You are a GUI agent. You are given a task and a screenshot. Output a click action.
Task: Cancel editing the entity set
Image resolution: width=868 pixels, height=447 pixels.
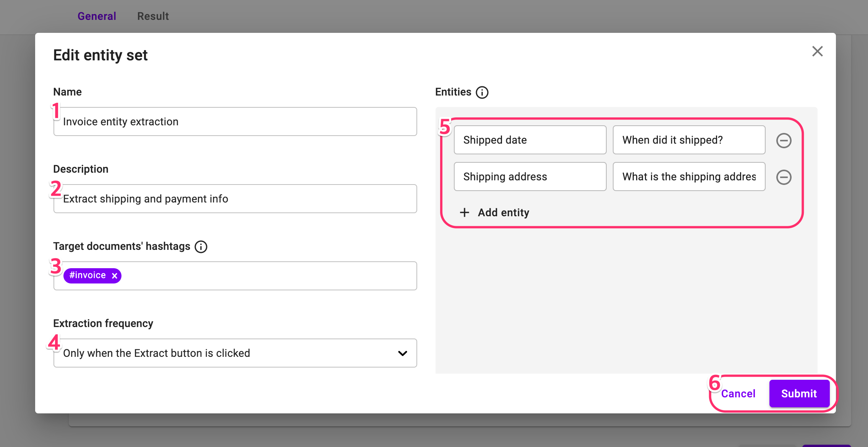tap(738, 394)
